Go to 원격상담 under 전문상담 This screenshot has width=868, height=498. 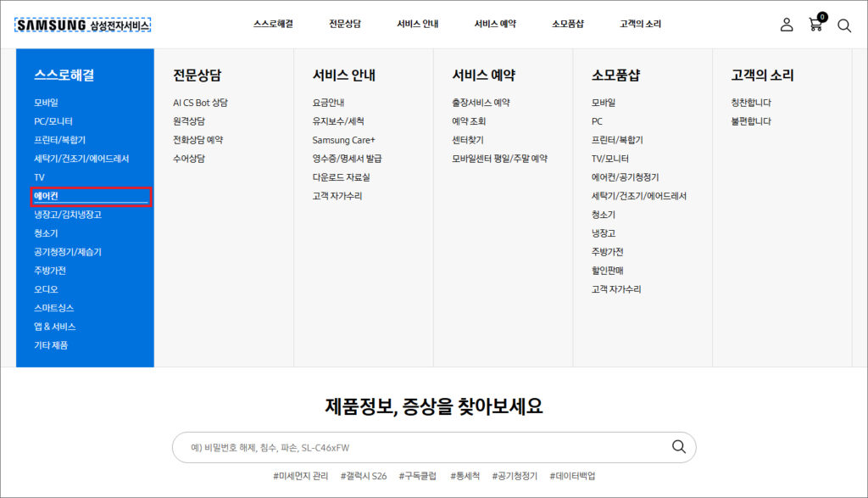189,122
